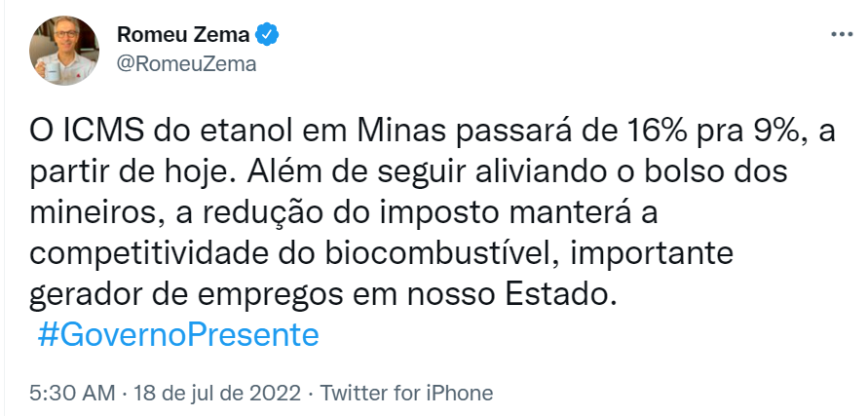Click the word mineiros in the tweet
The image size is (868, 416).
click(94, 213)
